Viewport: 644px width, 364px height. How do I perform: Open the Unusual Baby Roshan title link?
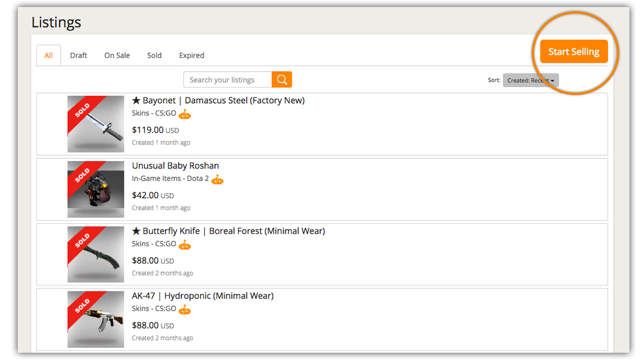click(x=176, y=166)
